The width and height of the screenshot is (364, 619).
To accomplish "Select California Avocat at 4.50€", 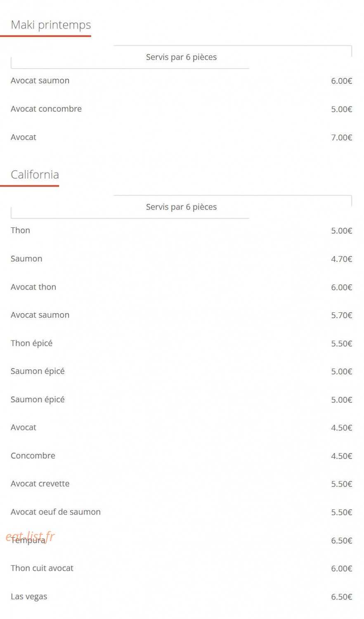I will click(x=24, y=428).
